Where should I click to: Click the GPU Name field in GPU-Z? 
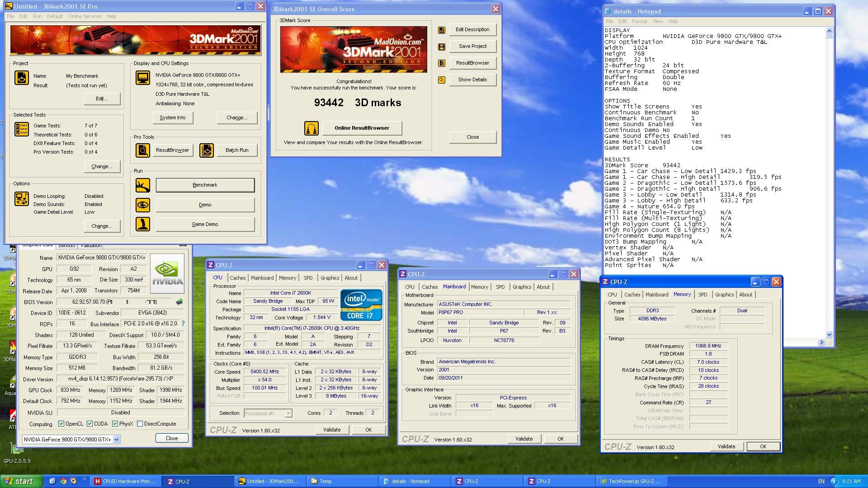click(x=102, y=258)
